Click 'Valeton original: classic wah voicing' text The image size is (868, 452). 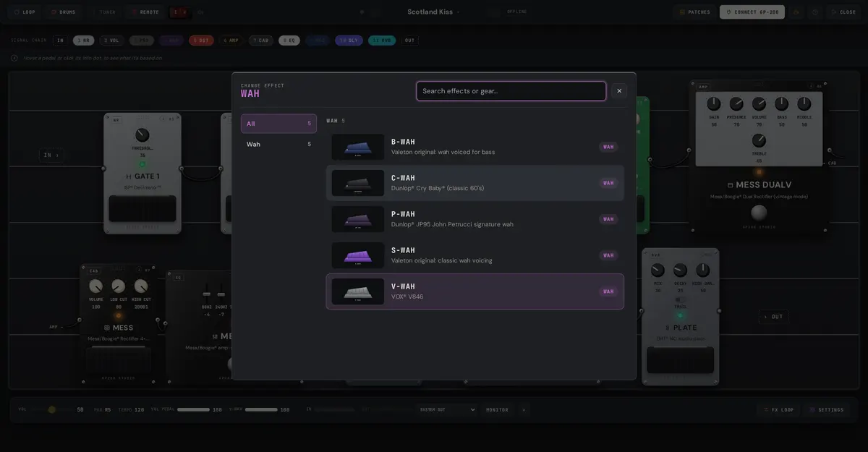click(x=442, y=260)
